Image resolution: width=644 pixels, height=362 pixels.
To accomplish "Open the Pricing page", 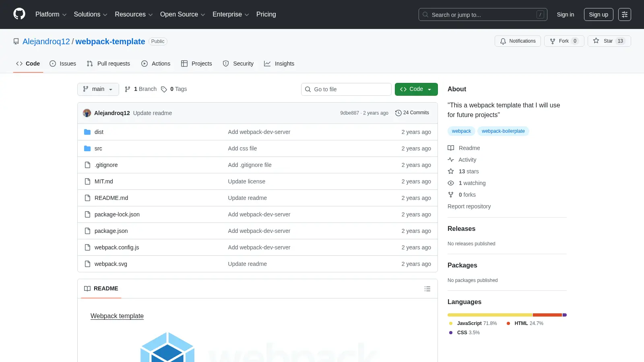I will [x=266, y=14].
